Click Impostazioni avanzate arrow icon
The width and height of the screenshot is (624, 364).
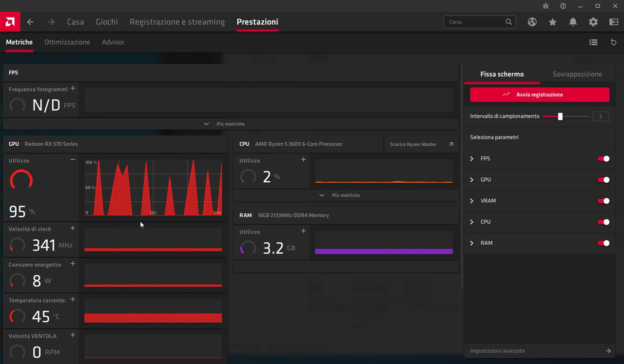click(608, 351)
